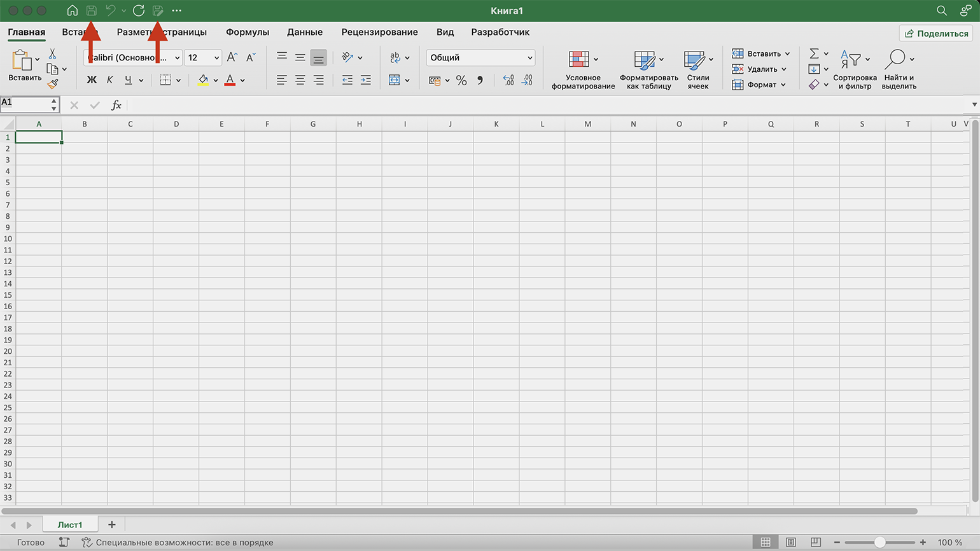Open the font name Calibri dropdown
This screenshot has height=551, width=980.
(x=177, y=58)
